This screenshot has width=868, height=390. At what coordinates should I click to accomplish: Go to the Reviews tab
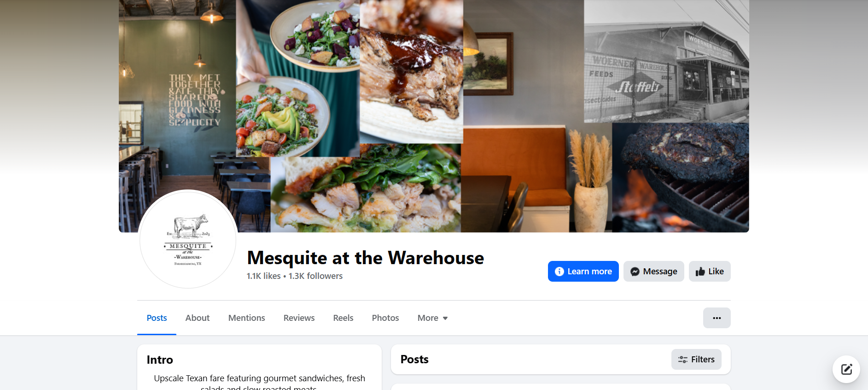[299, 318]
